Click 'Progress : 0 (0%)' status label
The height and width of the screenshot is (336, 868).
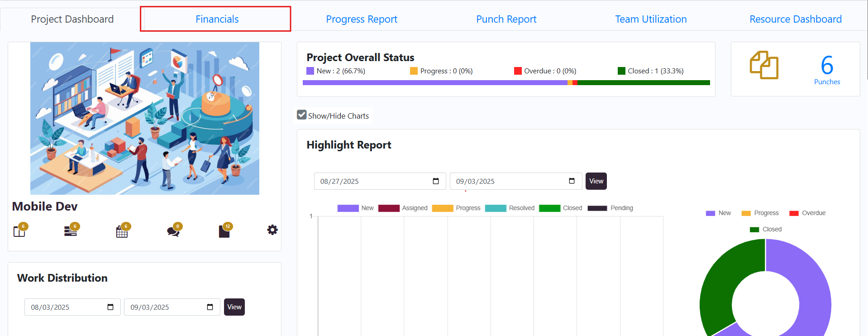click(446, 71)
